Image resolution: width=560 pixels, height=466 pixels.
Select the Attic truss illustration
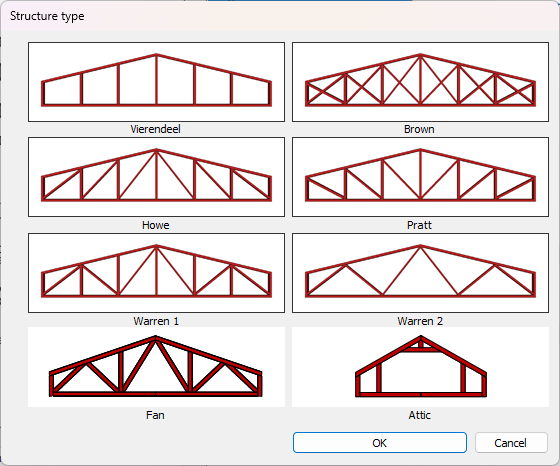420,367
